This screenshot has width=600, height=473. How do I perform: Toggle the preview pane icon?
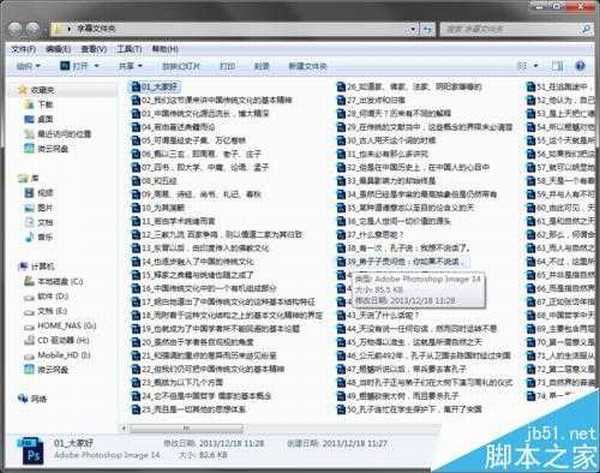(x=557, y=66)
